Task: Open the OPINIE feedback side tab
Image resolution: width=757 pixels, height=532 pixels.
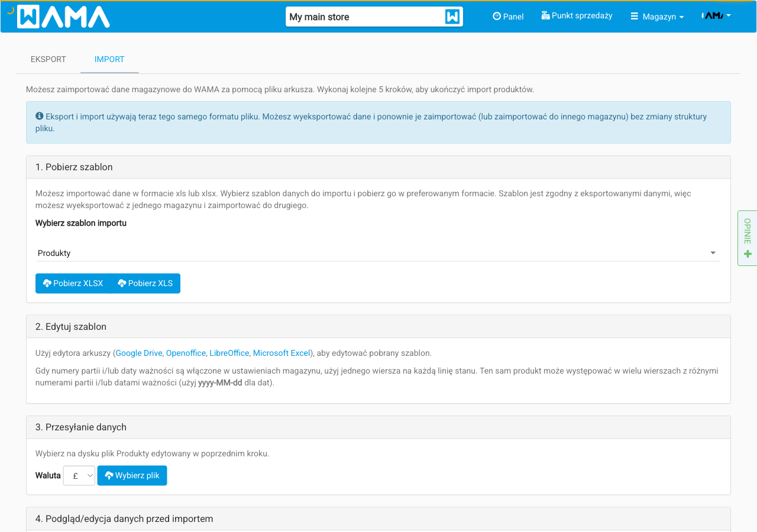Action: click(748, 238)
